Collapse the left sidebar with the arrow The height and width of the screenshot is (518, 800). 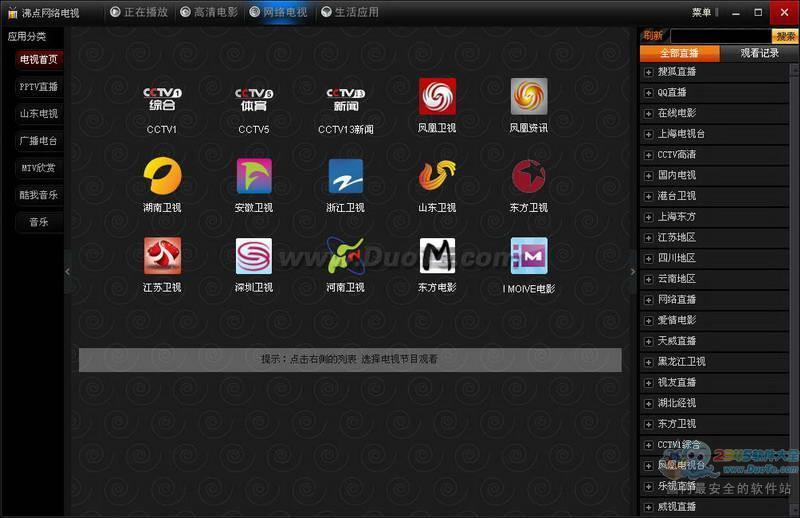67,272
